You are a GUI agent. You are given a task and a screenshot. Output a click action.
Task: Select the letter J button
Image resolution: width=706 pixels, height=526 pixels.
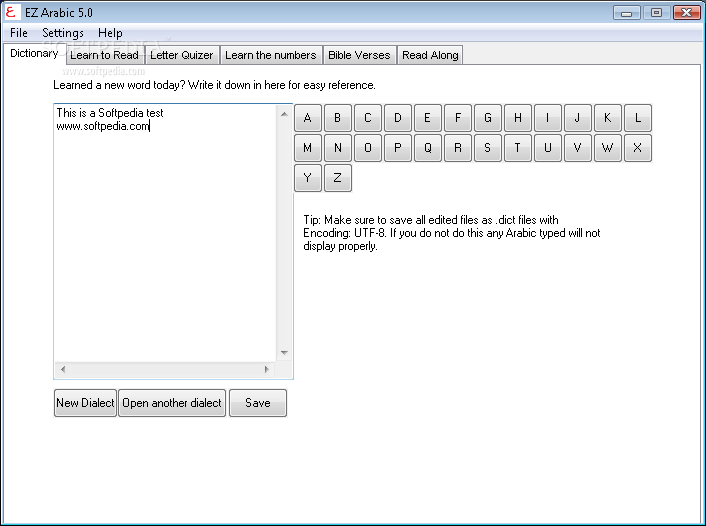point(578,118)
